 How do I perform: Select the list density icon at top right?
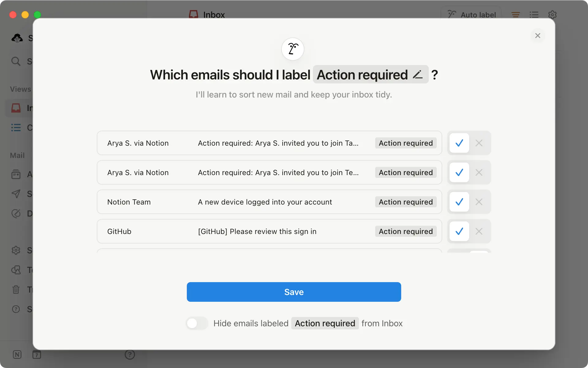[534, 14]
